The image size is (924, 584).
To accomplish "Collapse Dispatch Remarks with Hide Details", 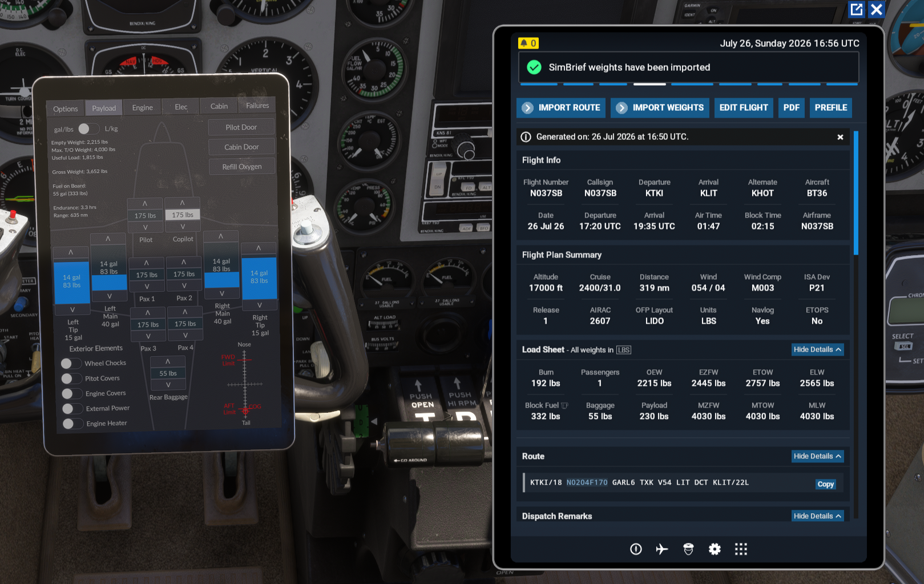I will pos(817,515).
